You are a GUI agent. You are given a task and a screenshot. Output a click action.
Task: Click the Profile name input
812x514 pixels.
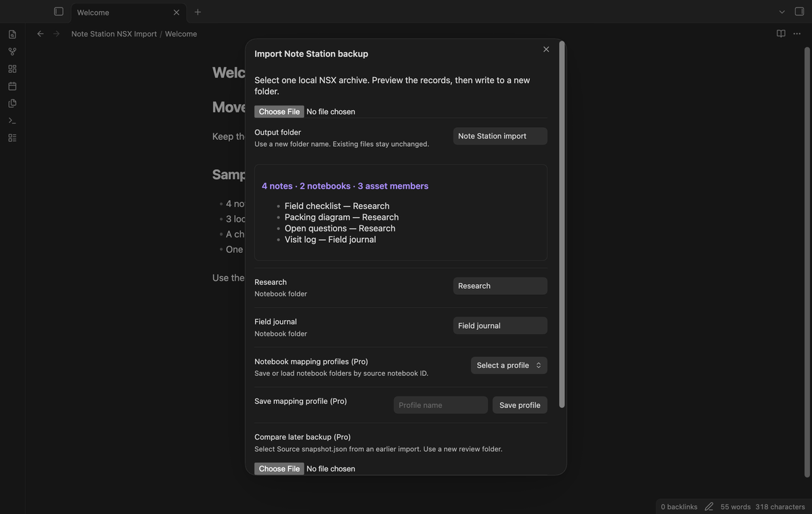click(441, 405)
